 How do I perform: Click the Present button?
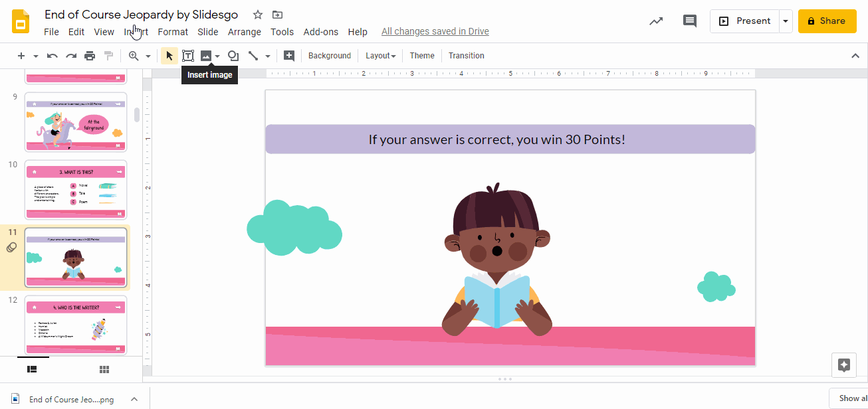[x=744, y=21]
